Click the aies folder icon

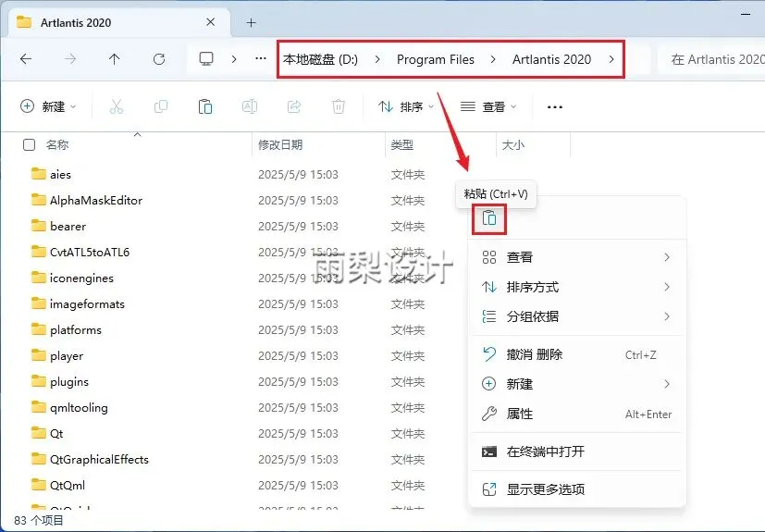(39, 174)
